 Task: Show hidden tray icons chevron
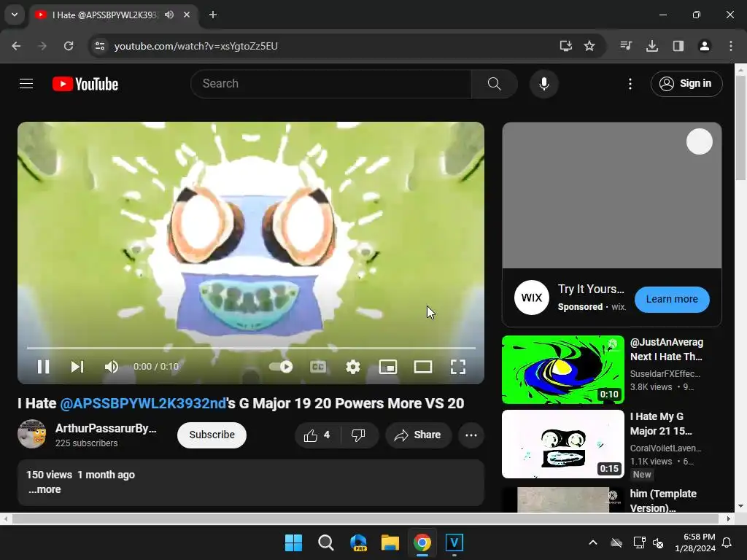(593, 542)
